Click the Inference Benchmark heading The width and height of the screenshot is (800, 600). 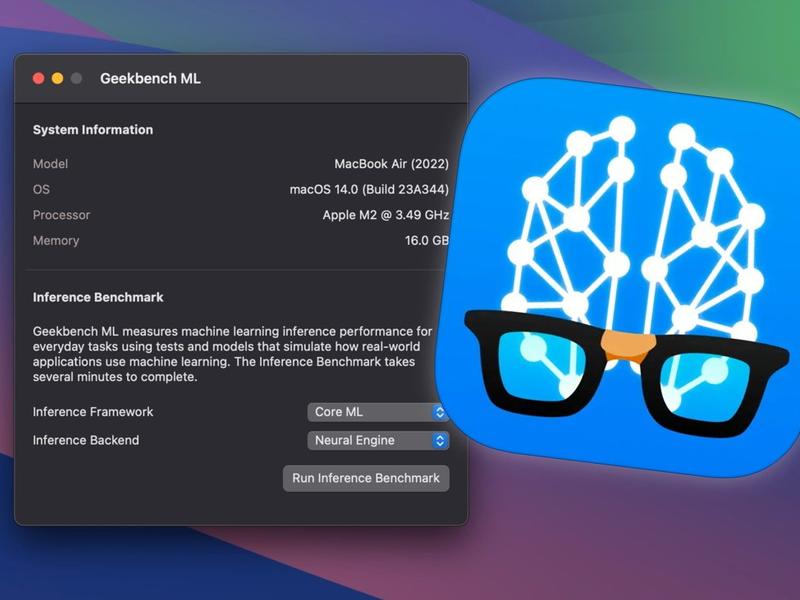98,297
